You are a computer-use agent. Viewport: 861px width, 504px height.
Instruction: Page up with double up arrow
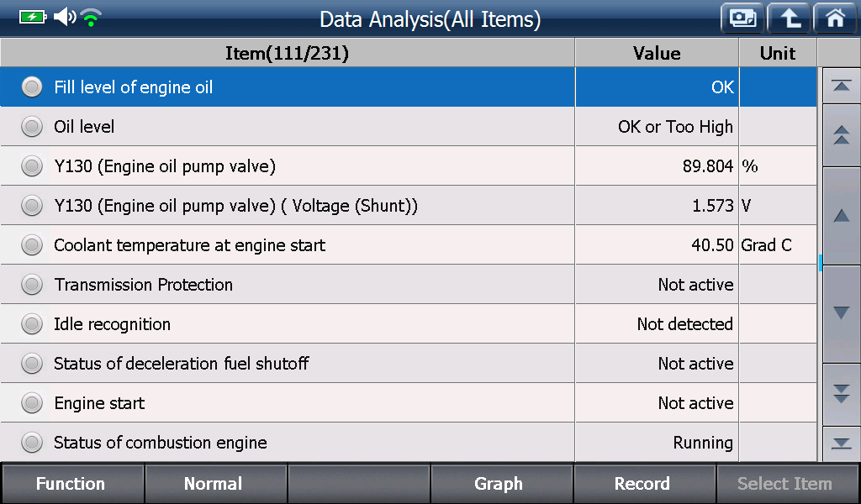[x=841, y=135]
